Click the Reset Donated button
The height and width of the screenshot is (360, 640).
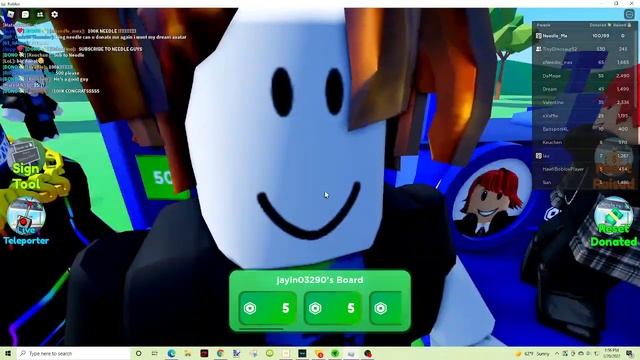613,222
